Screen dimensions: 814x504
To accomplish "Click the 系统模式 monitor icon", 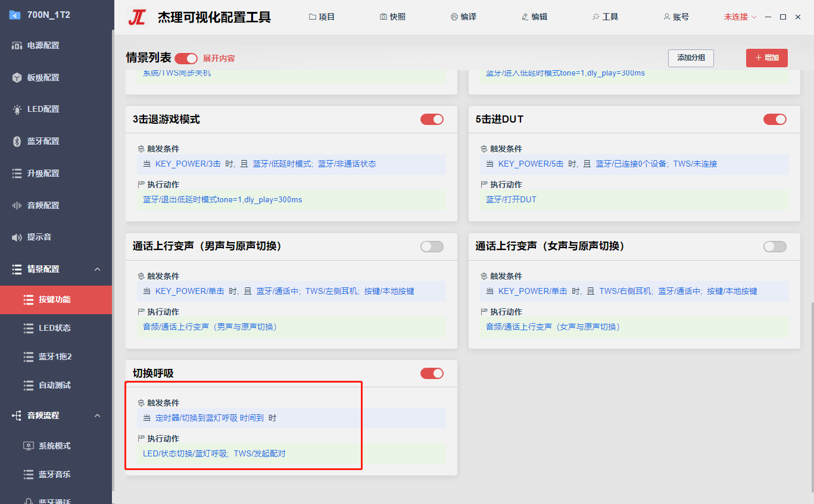I will point(29,446).
